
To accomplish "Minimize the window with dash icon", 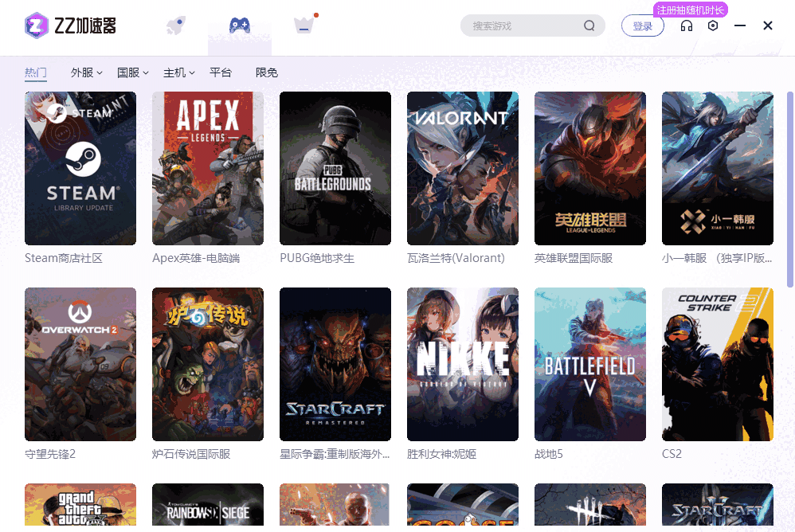I will pos(740,25).
